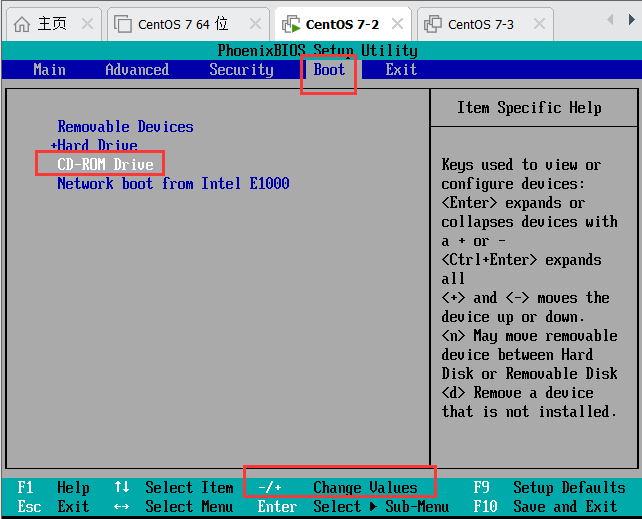The height and width of the screenshot is (519, 642).
Task: Open the Main BIOS menu
Action: [x=50, y=70]
